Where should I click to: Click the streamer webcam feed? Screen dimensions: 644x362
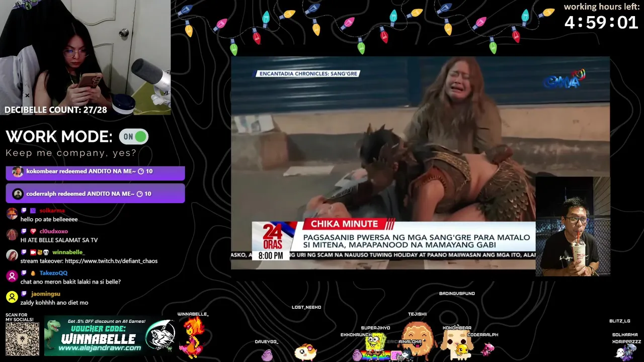click(86, 57)
